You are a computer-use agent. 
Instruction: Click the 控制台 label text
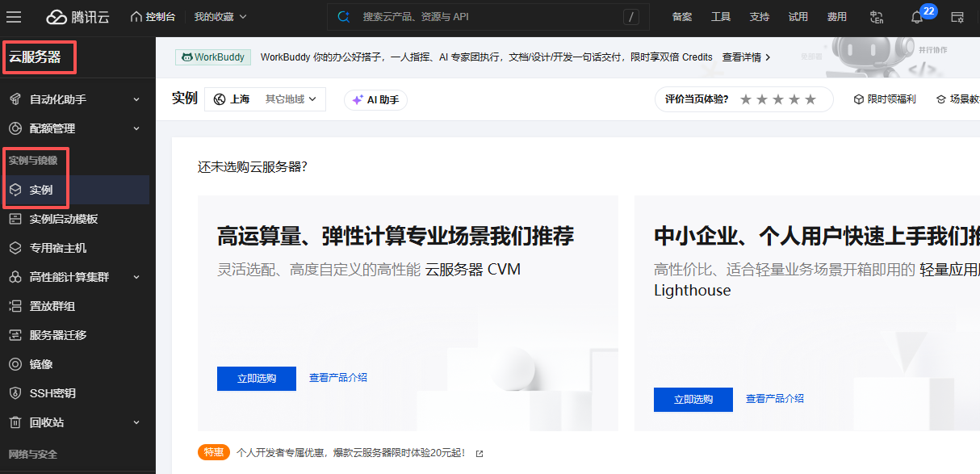(161, 16)
